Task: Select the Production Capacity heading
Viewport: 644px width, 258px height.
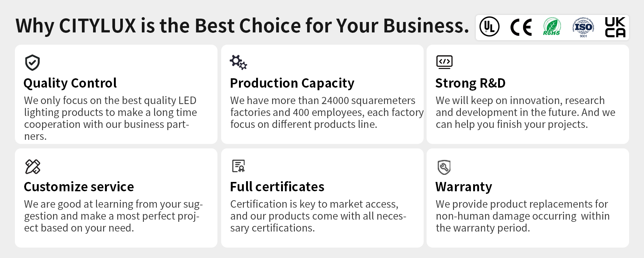Action: click(292, 83)
